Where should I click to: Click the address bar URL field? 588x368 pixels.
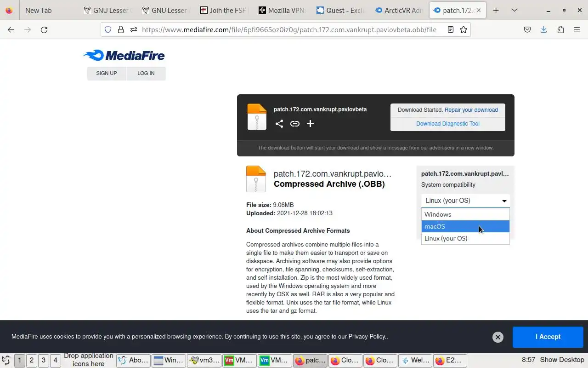(289, 29)
